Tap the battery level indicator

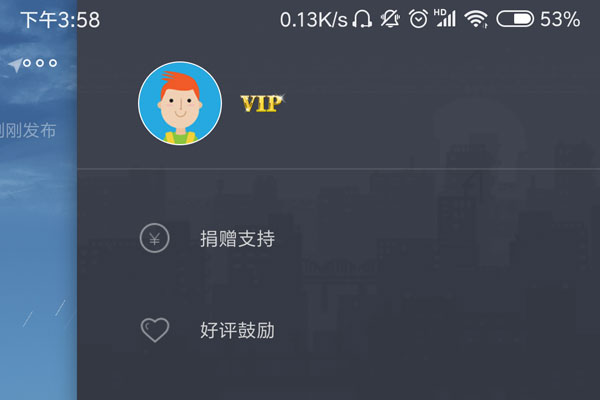coord(515,19)
